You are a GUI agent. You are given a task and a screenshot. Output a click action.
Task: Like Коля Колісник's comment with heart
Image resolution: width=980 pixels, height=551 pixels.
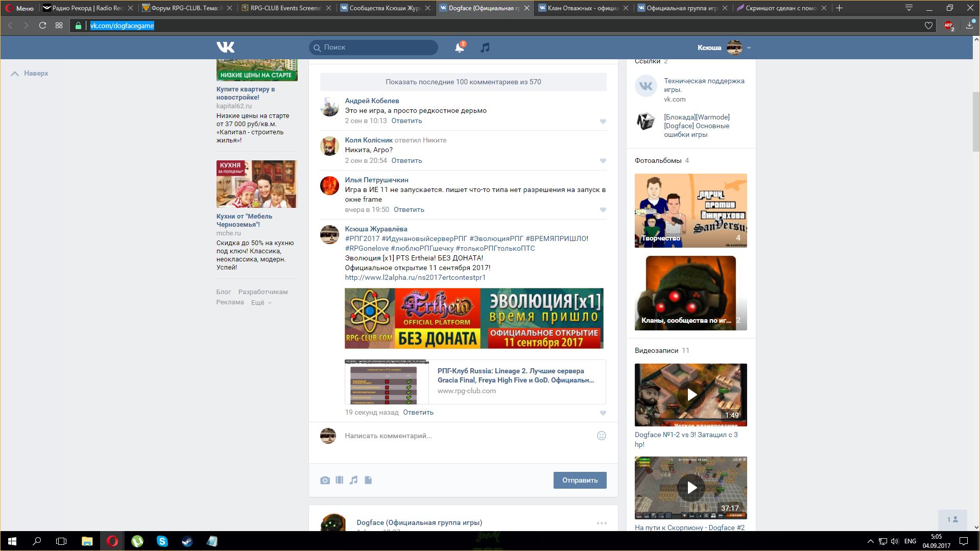(x=603, y=161)
